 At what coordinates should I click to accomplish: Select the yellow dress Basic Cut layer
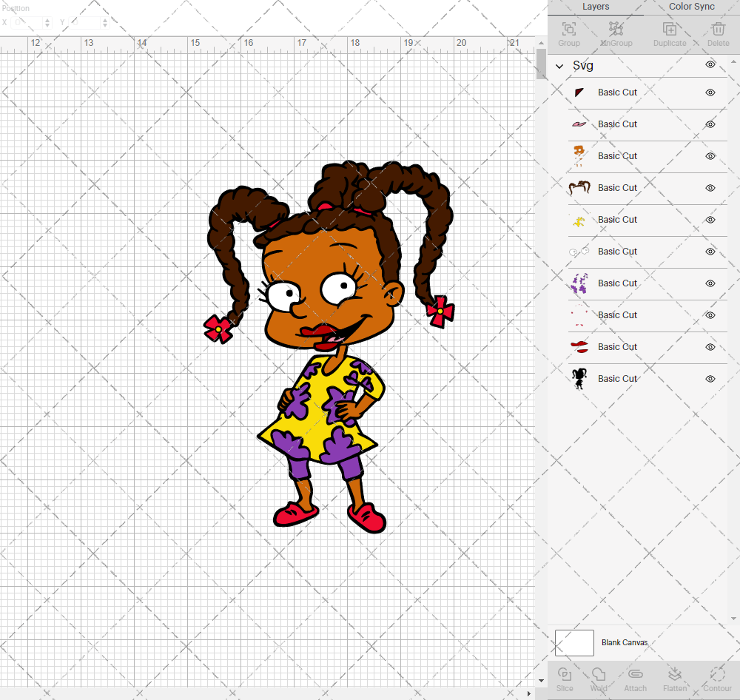pyautogui.click(x=617, y=220)
